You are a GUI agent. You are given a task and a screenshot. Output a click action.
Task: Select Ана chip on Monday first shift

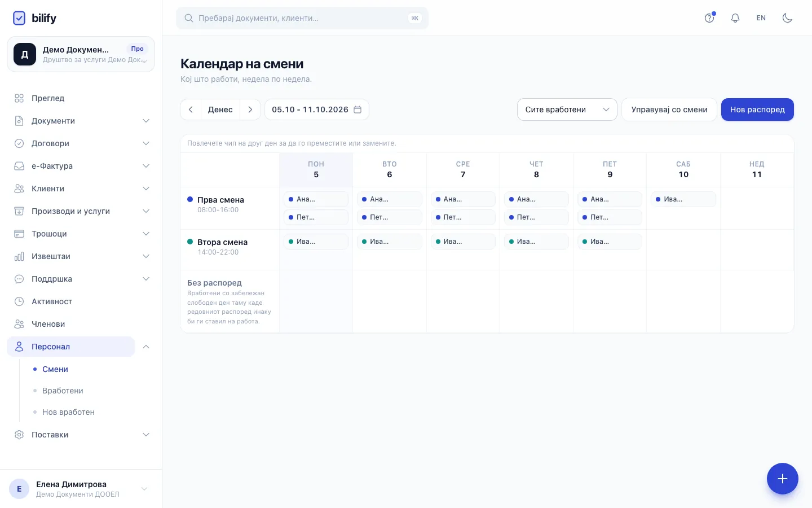[316, 199]
